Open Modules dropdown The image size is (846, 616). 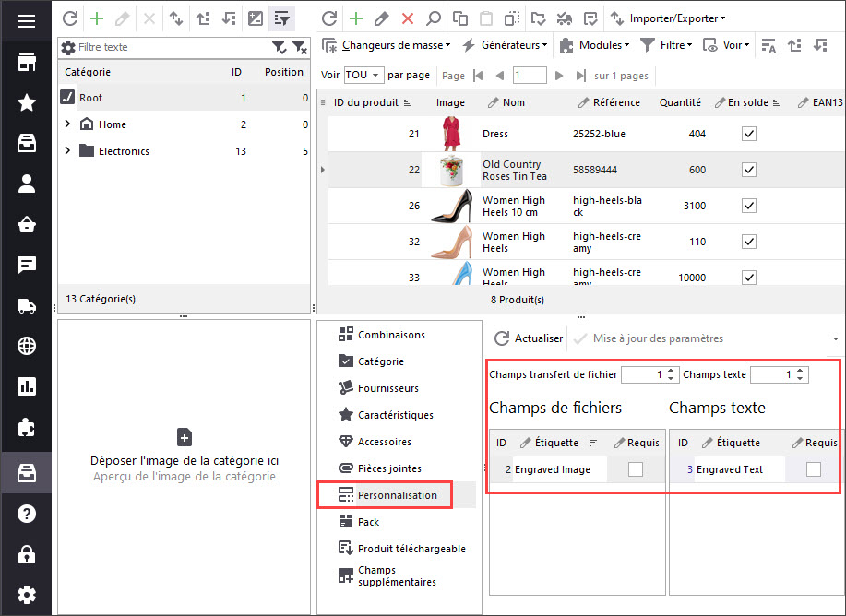pos(594,45)
